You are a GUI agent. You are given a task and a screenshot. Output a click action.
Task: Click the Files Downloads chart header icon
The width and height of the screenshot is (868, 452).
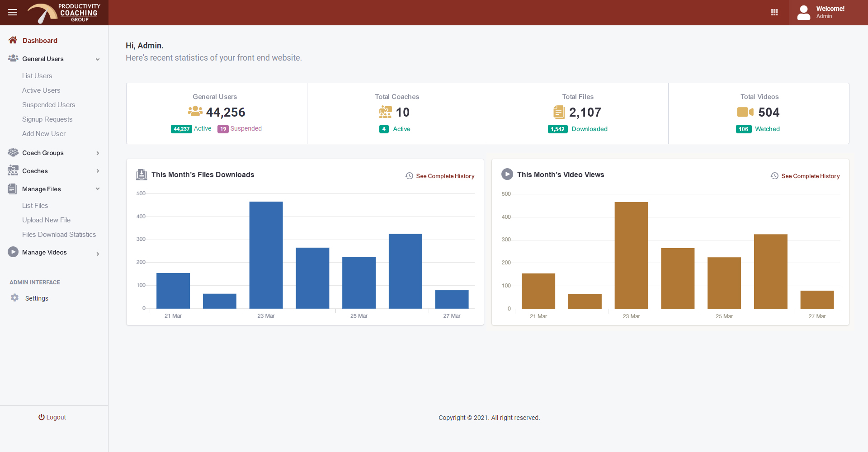142,174
